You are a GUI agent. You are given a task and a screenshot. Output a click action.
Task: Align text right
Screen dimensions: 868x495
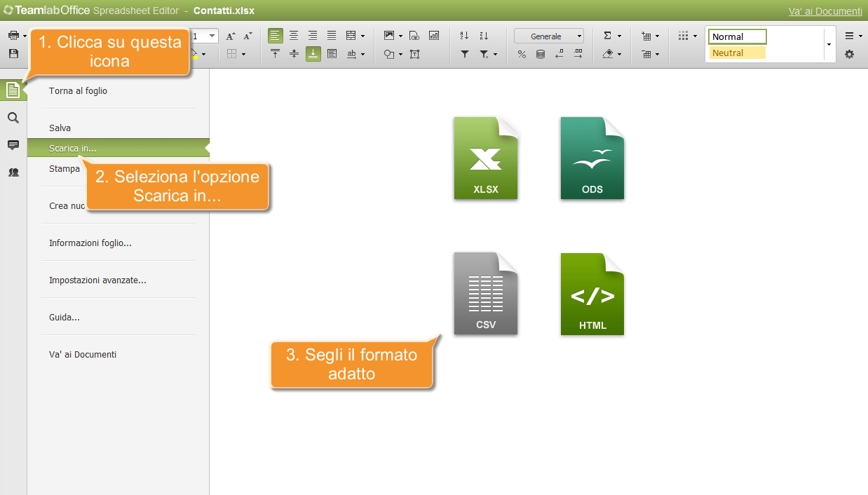313,36
